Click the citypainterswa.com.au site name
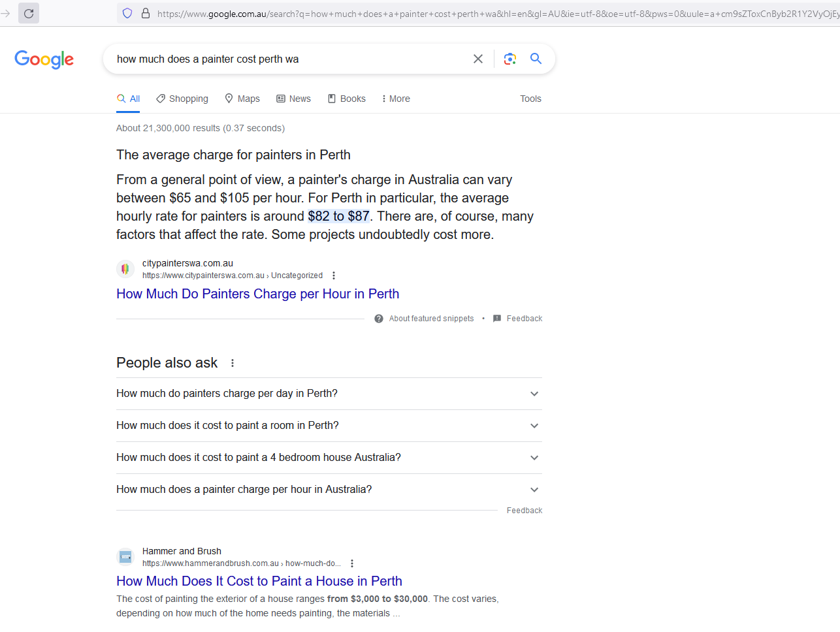This screenshot has width=840, height=632. 187,263
